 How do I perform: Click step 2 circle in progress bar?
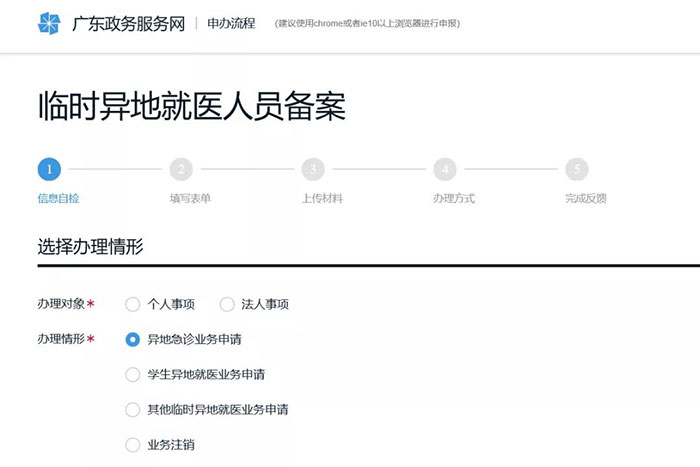(181, 169)
